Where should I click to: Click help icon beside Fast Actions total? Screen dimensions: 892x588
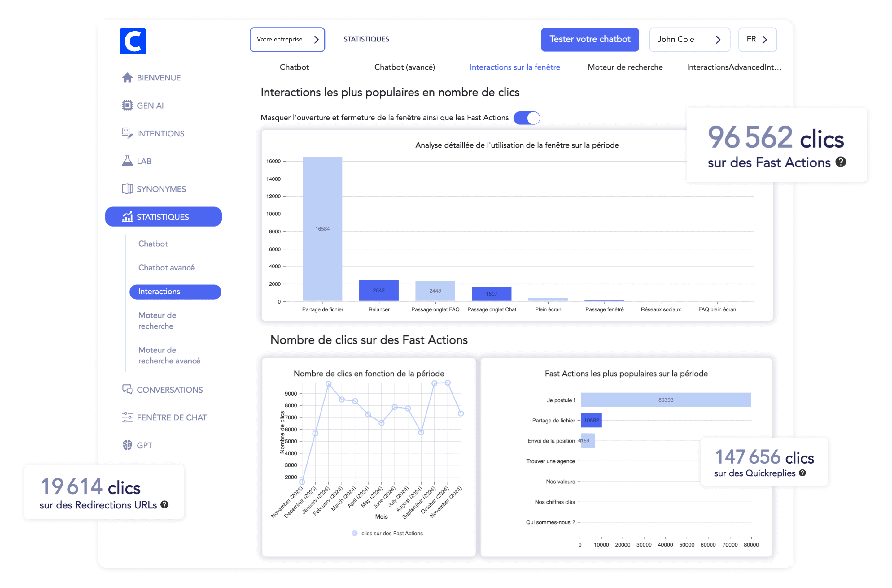pos(841,162)
